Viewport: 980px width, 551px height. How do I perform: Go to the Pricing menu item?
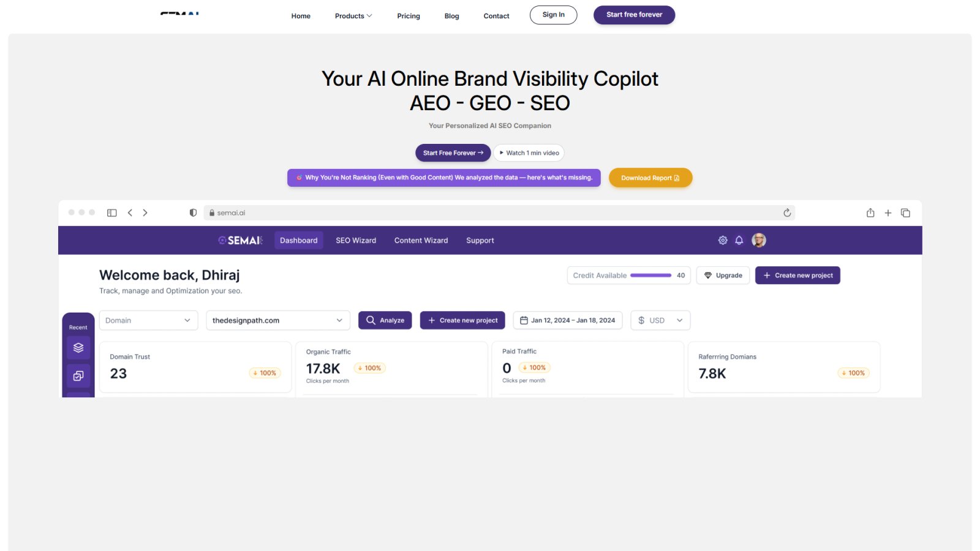tap(409, 16)
